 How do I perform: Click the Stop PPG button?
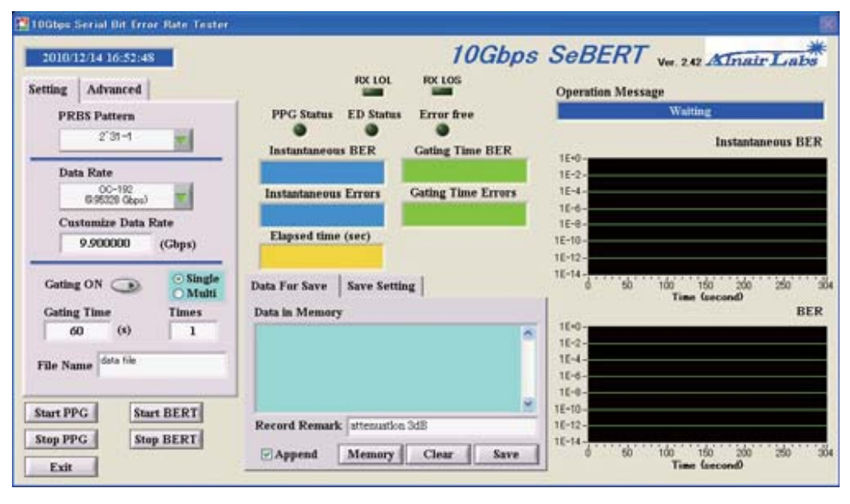click(x=61, y=439)
